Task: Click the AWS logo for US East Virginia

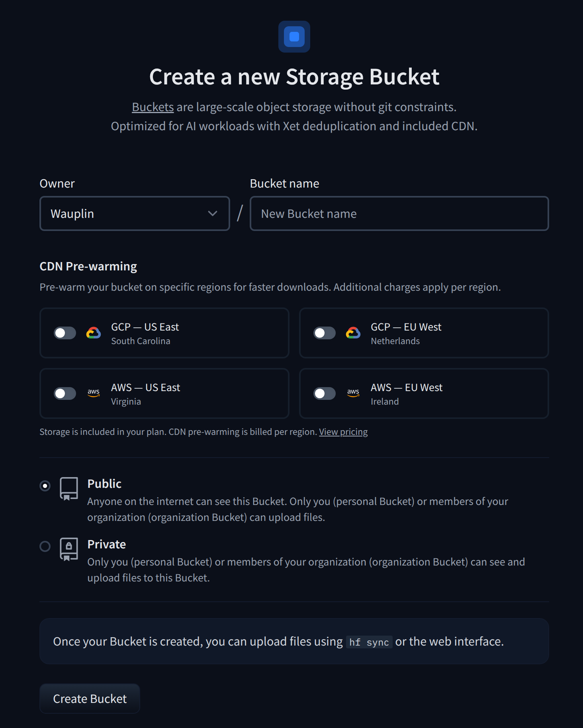Action: [x=94, y=393]
